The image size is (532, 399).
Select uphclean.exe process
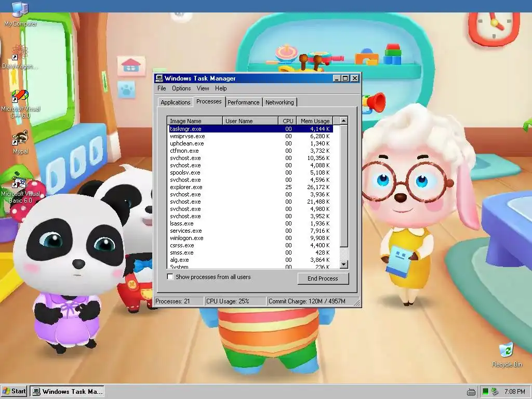pyautogui.click(x=250, y=143)
